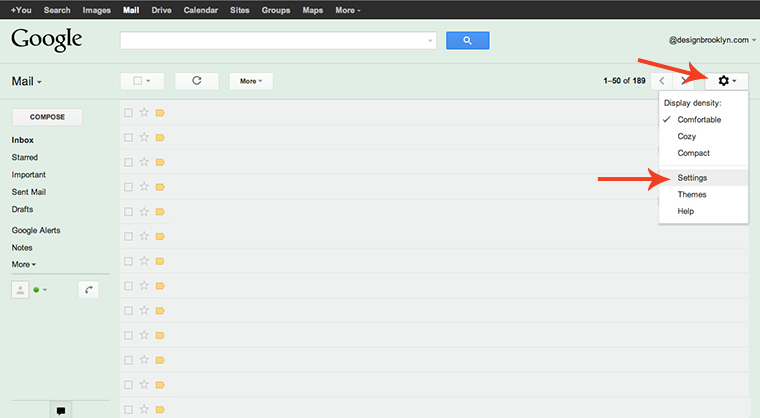The width and height of the screenshot is (760, 418).
Task: Choose Themes from the gear menu
Action: [x=692, y=194]
